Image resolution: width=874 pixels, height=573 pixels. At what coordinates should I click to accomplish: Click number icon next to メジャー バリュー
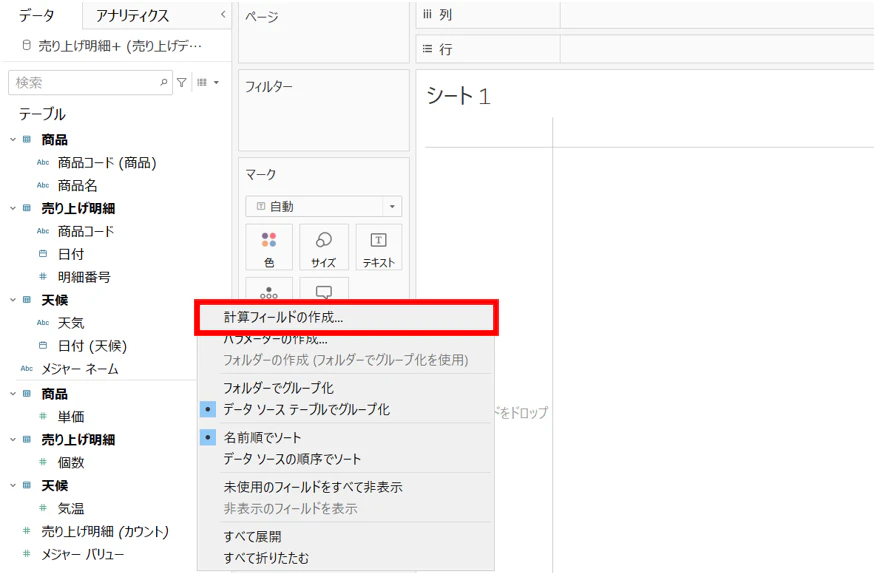[26, 554]
